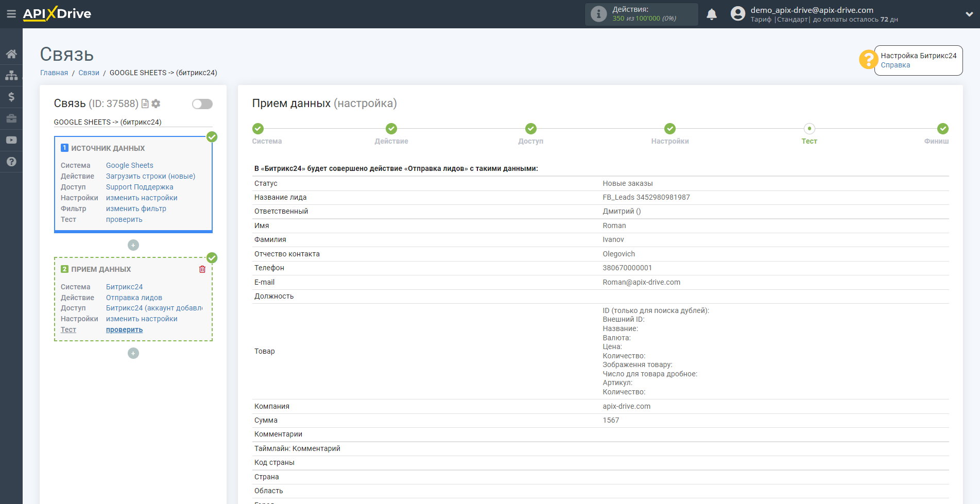Screen dimensions: 980x504
Task: Click проверить link in data source block
Action: pyautogui.click(x=124, y=219)
